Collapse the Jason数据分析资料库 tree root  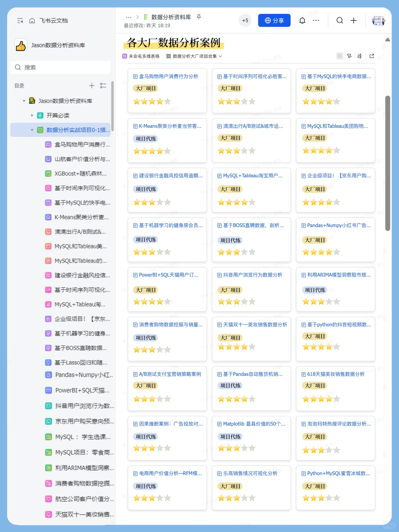coord(24,101)
